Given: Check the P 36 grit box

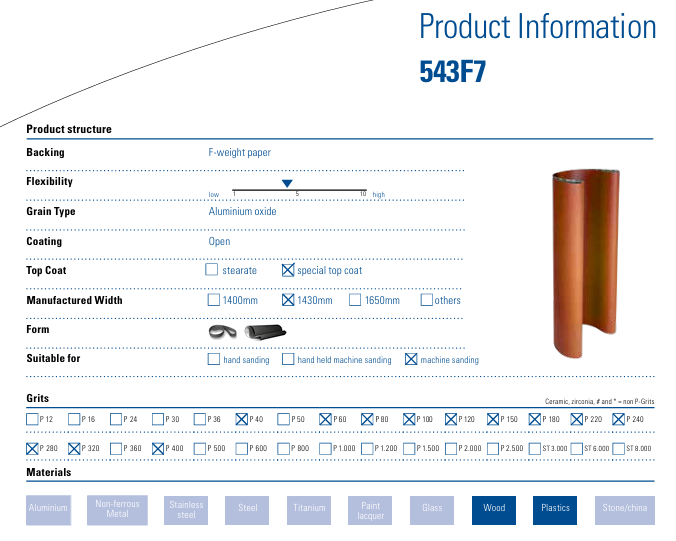Looking at the screenshot, I should coord(200,419).
